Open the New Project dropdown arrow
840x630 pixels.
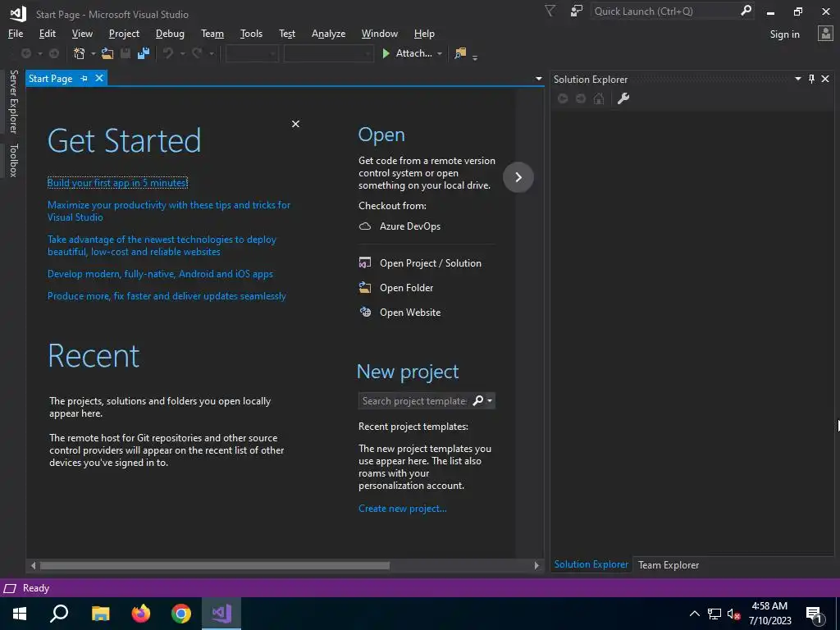point(94,53)
